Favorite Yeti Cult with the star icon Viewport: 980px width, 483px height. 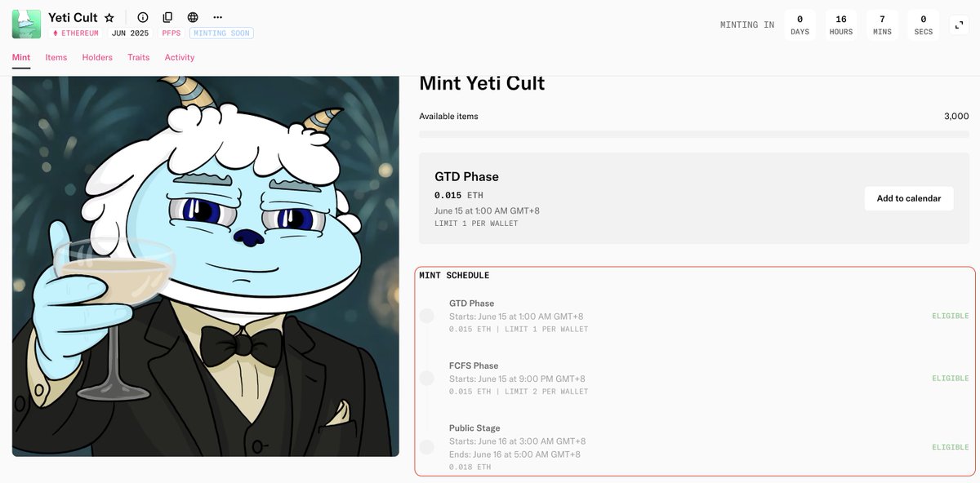pyautogui.click(x=109, y=17)
